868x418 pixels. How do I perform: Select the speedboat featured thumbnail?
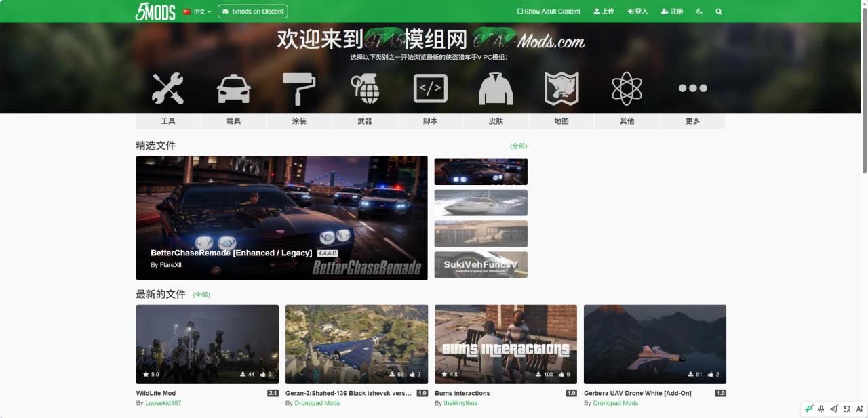(x=481, y=203)
